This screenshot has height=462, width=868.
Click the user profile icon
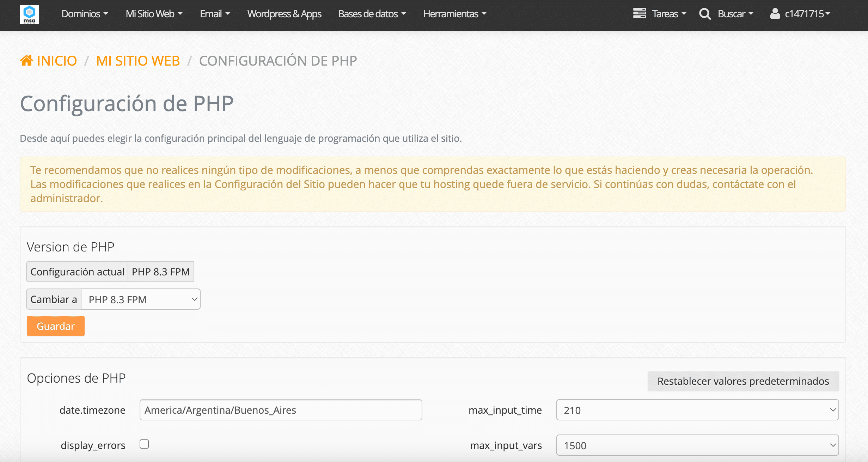775,14
